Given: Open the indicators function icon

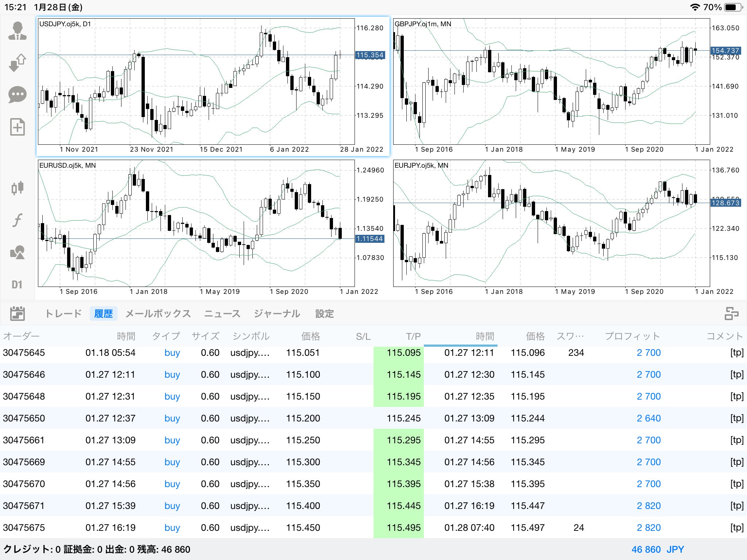Looking at the screenshot, I should [17, 220].
